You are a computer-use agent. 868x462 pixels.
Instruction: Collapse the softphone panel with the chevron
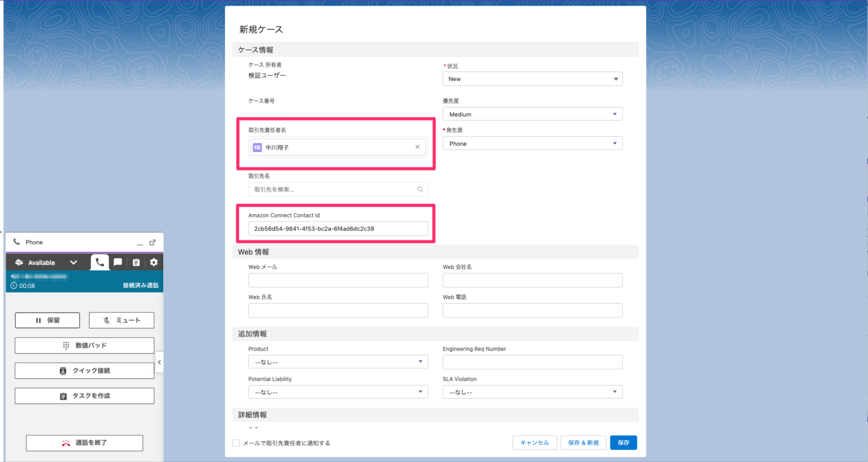(159, 362)
